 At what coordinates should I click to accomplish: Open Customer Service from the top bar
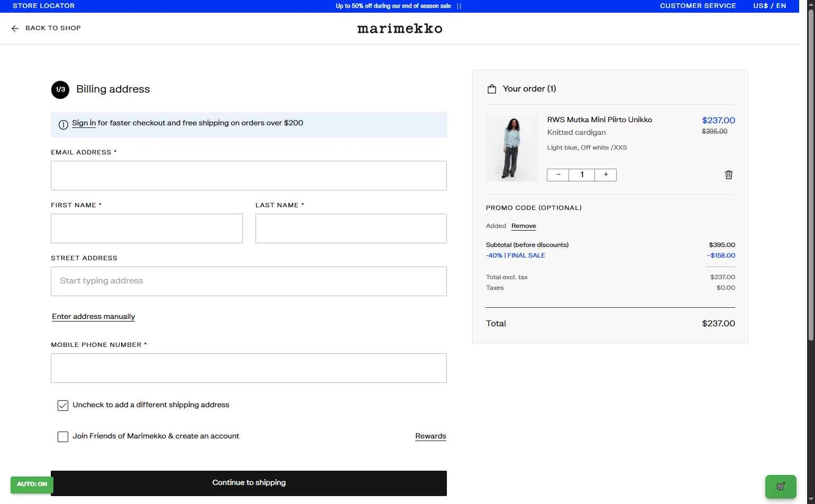[x=698, y=6]
